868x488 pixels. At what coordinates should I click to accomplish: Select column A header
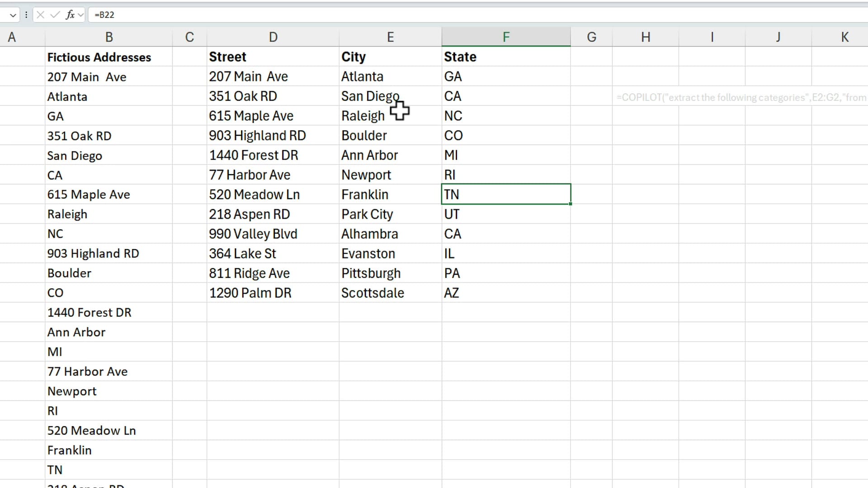point(12,37)
